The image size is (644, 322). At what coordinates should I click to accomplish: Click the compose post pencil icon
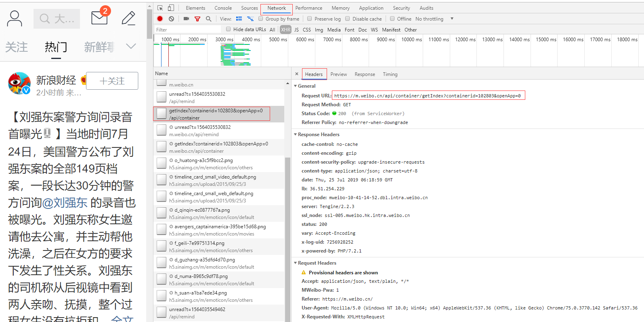coord(129,18)
